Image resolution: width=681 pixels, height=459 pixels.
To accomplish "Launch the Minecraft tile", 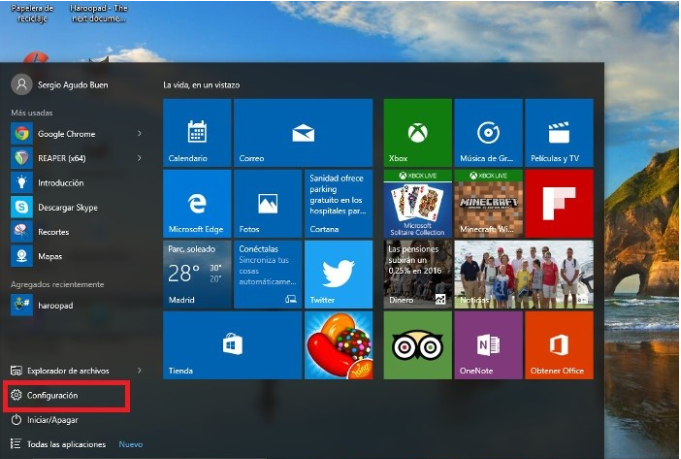I will [489, 204].
